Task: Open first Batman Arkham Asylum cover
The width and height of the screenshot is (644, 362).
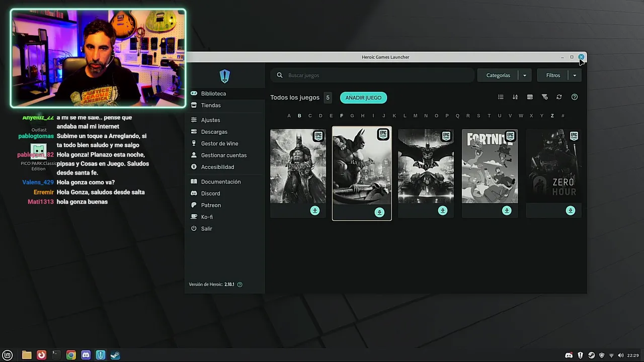Action: pyautogui.click(x=298, y=166)
